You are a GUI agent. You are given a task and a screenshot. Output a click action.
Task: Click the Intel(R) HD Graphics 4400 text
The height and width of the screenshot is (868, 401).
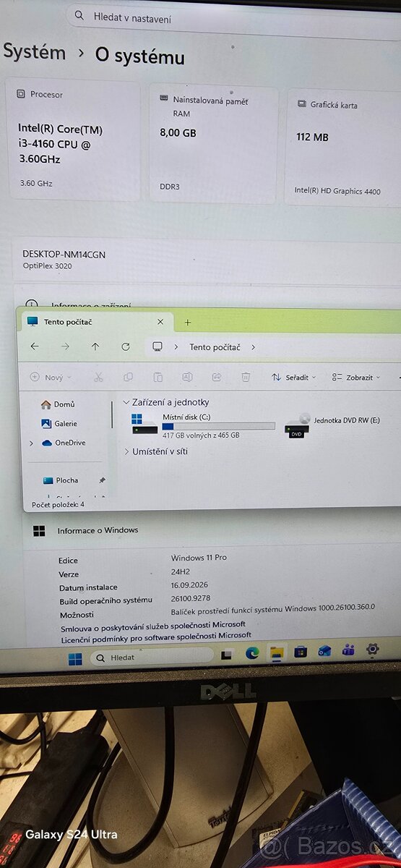[x=339, y=191]
